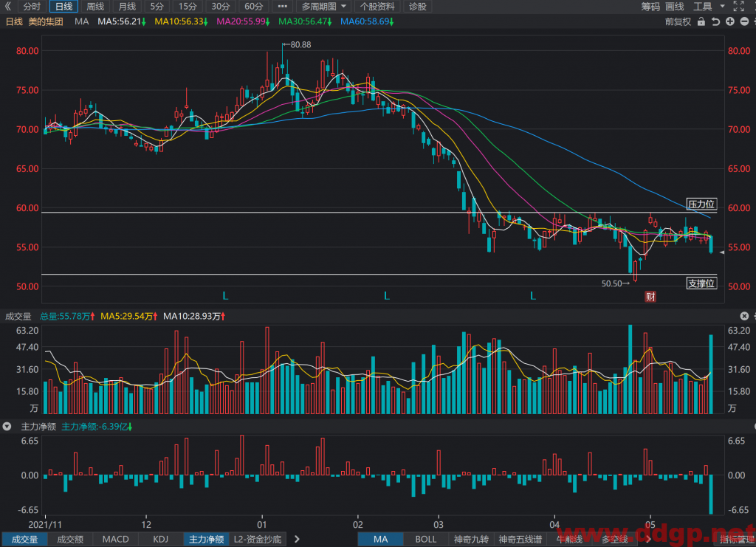Open 前复权 adjustment setting

click(x=678, y=21)
